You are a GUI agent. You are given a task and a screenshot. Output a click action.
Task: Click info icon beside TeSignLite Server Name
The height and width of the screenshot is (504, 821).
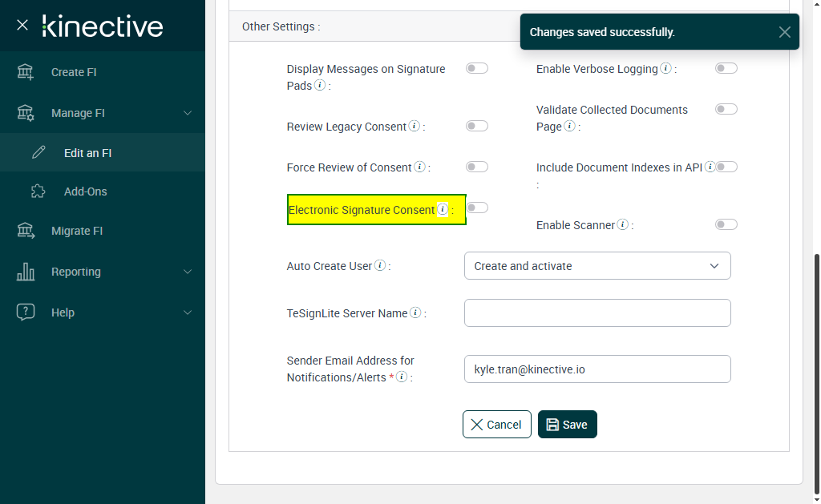pos(415,313)
